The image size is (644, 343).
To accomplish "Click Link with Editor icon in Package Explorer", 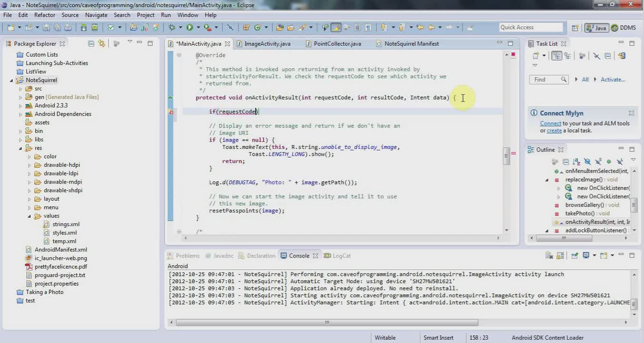I will tap(101, 43).
